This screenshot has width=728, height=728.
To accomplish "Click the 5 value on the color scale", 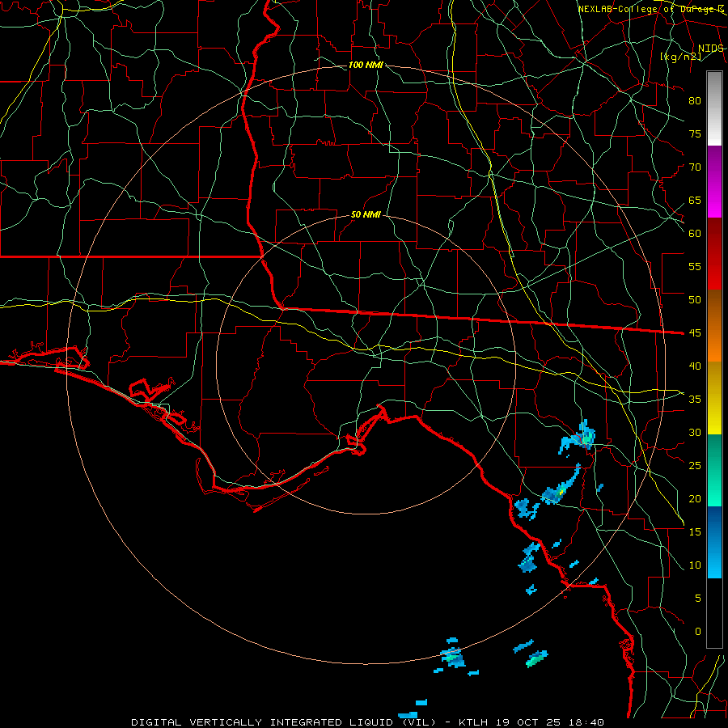I will tap(698, 599).
